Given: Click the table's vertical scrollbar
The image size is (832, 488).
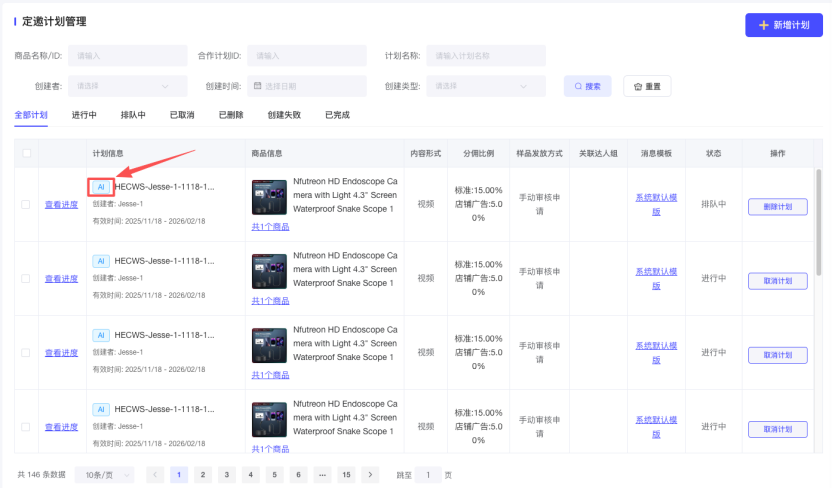Looking at the screenshot, I should [818, 215].
